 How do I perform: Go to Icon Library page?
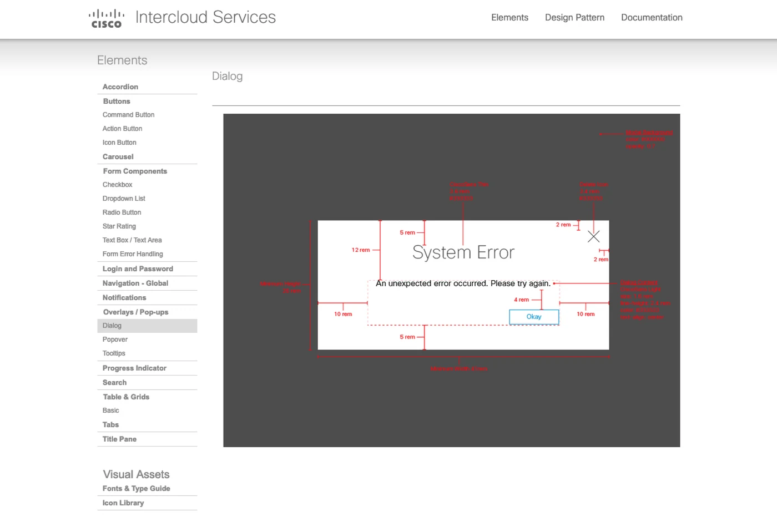click(123, 503)
